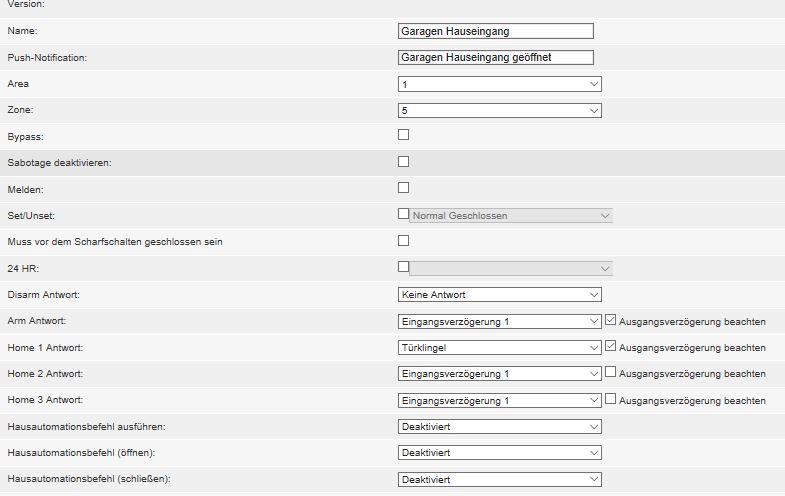This screenshot has width=785, height=496.
Task: Open the Arm Antwort dropdown
Action: [499, 321]
